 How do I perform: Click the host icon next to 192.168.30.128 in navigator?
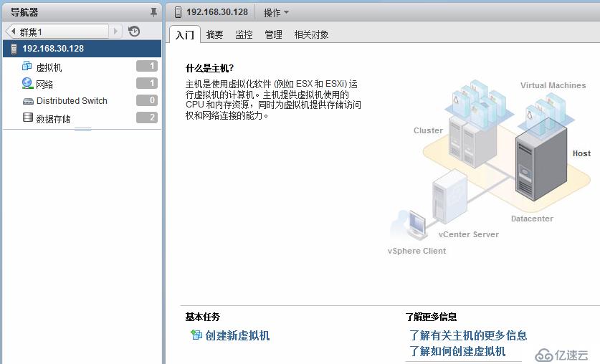14,49
